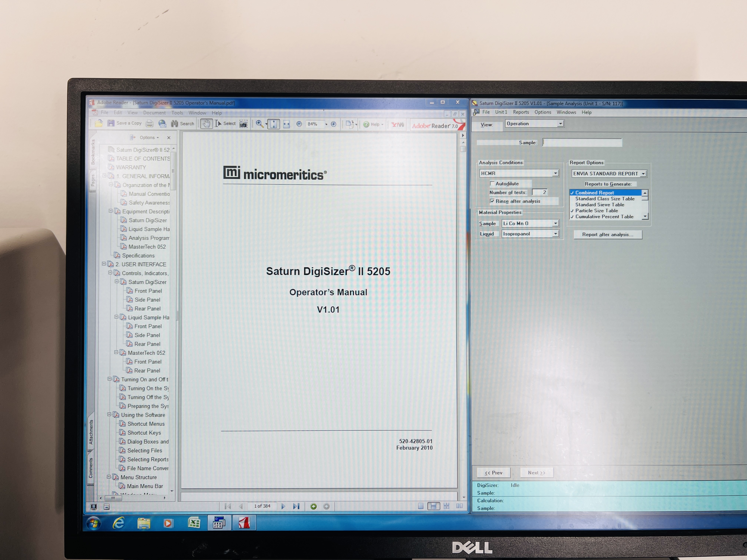Open the Isopropanol liquid dropdown
Screen dimensions: 747x560
click(x=555, y=234)
